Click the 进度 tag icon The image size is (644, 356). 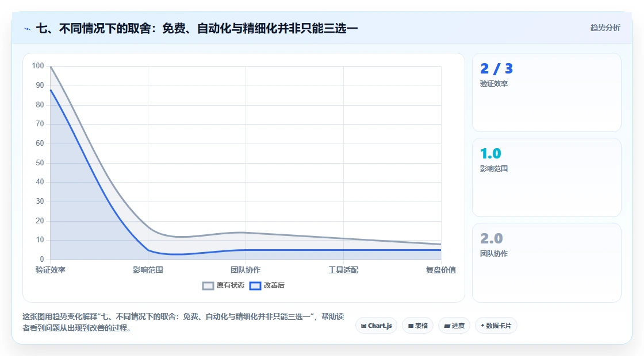pos(447,326)
